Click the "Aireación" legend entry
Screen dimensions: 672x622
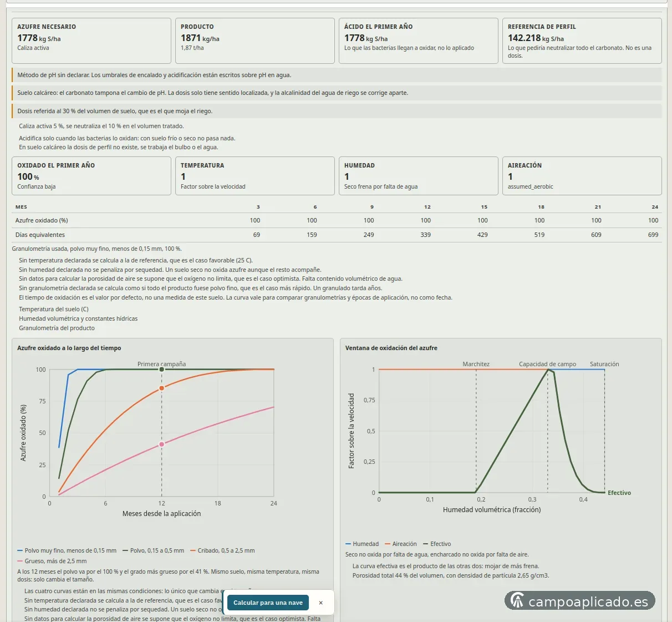[401, 544]
